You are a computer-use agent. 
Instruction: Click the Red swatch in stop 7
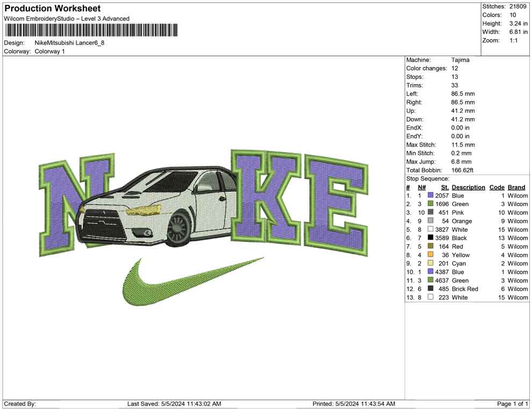pyautogui.click(x=430, y=246)
